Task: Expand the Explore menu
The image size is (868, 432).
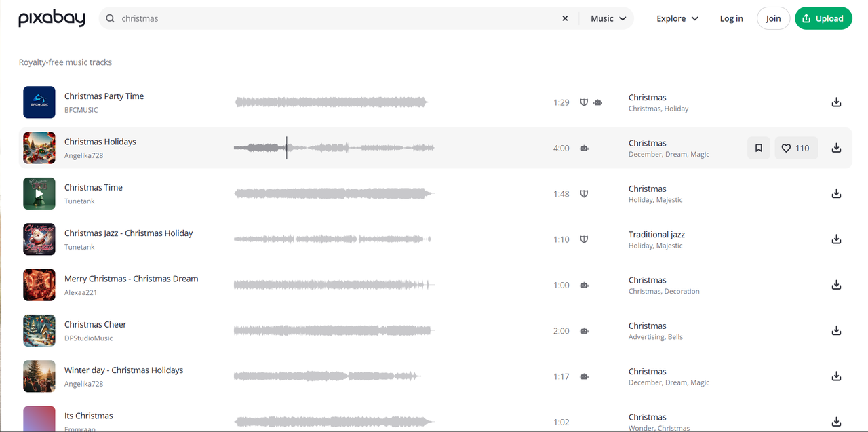Action: [x=677, y=18]
